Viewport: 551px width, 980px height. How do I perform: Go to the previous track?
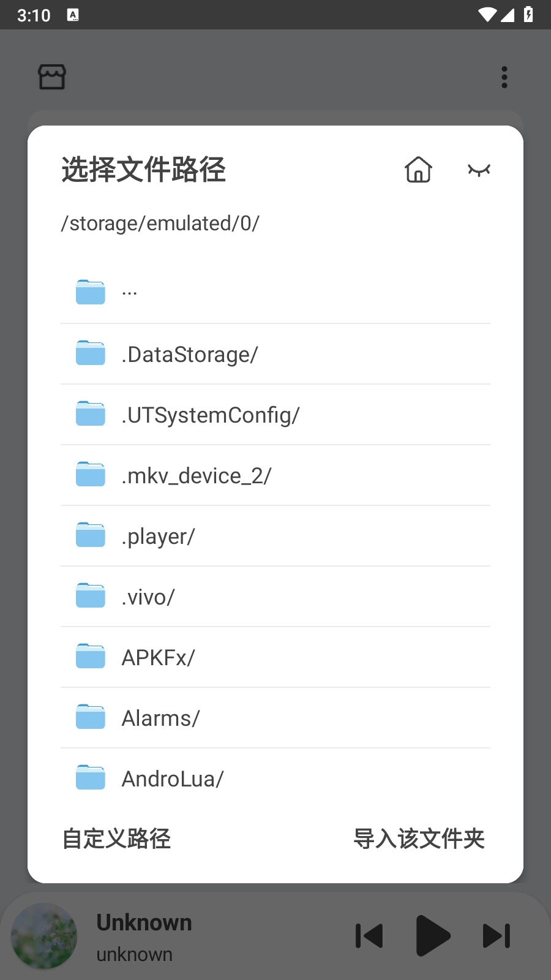[x=369, y=936]
